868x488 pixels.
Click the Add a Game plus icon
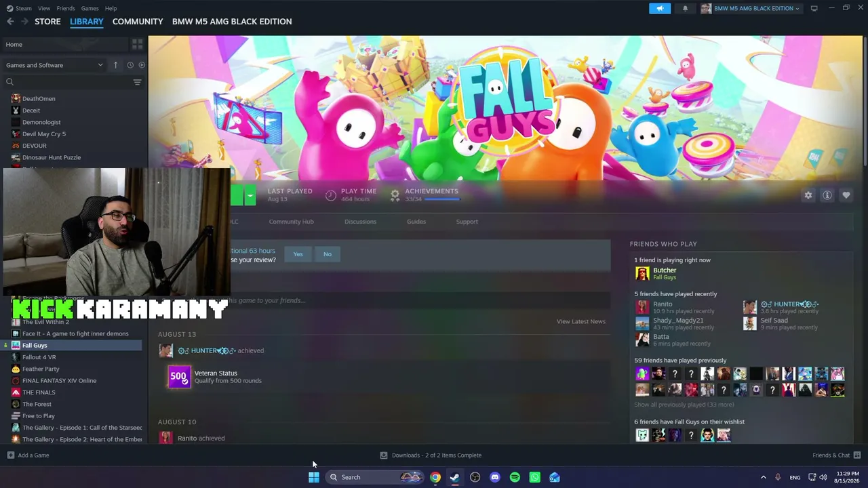(10, 455)
